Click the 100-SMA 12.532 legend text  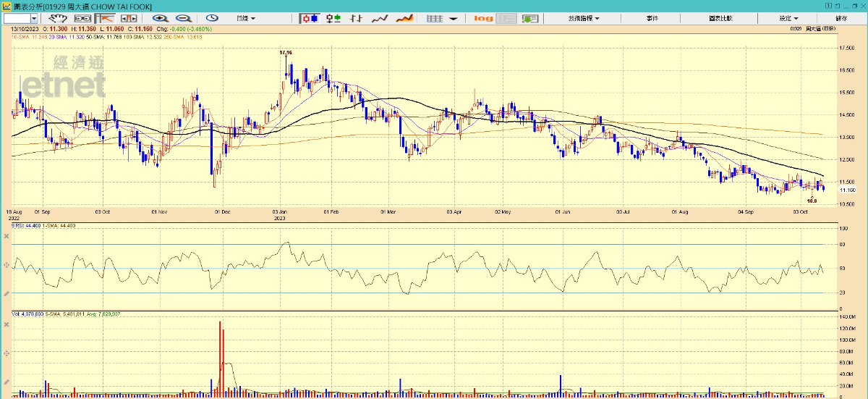pyautogui.click(x=143, y=36)
